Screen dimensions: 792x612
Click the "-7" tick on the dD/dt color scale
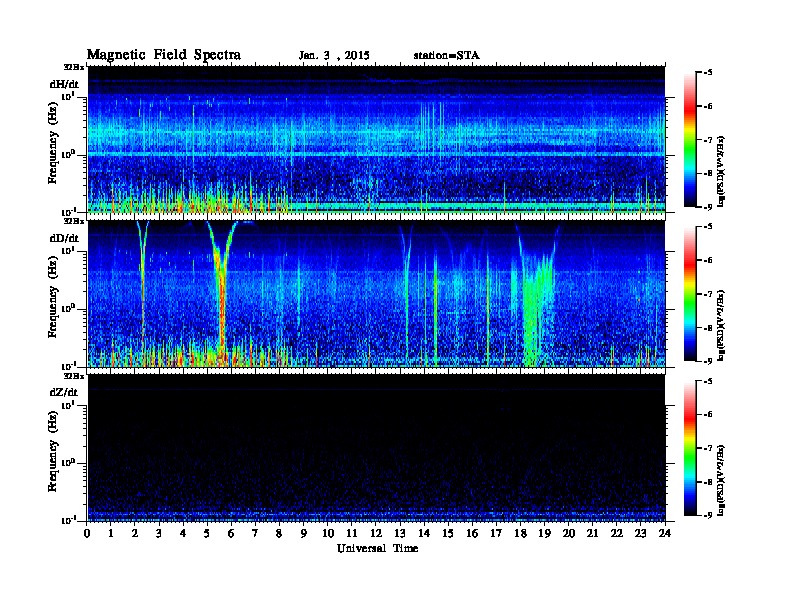pos(707,294)
